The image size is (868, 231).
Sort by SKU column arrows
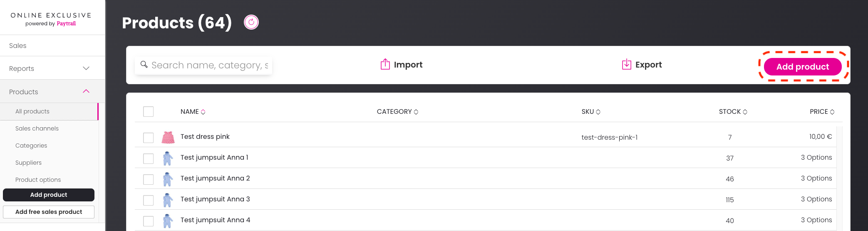[598, 112]
